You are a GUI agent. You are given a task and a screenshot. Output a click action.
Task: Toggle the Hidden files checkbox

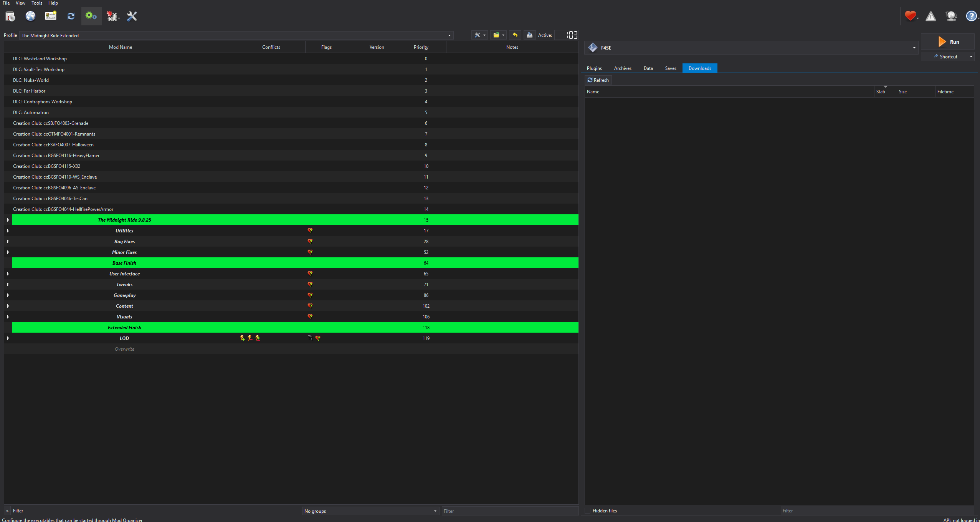point(587,510)
